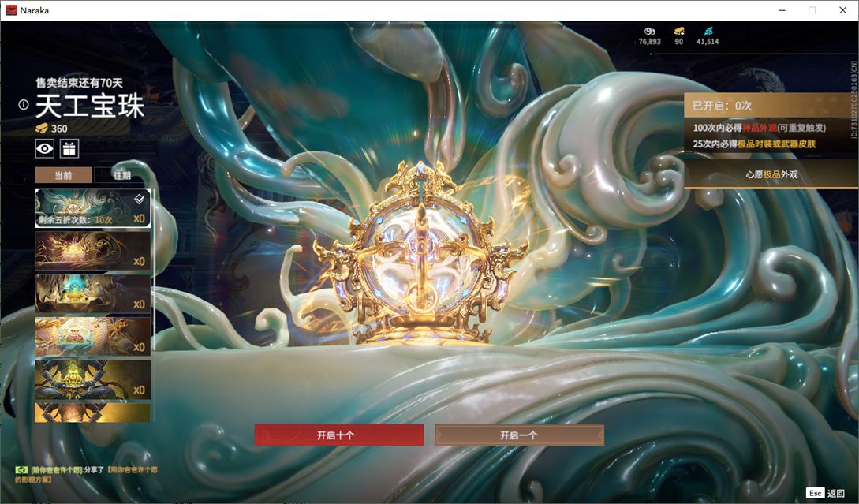The height and width of the screenshot is (504, 859).
Task: Click the chat message icon at bottom left
Action: tap(21, 469)
